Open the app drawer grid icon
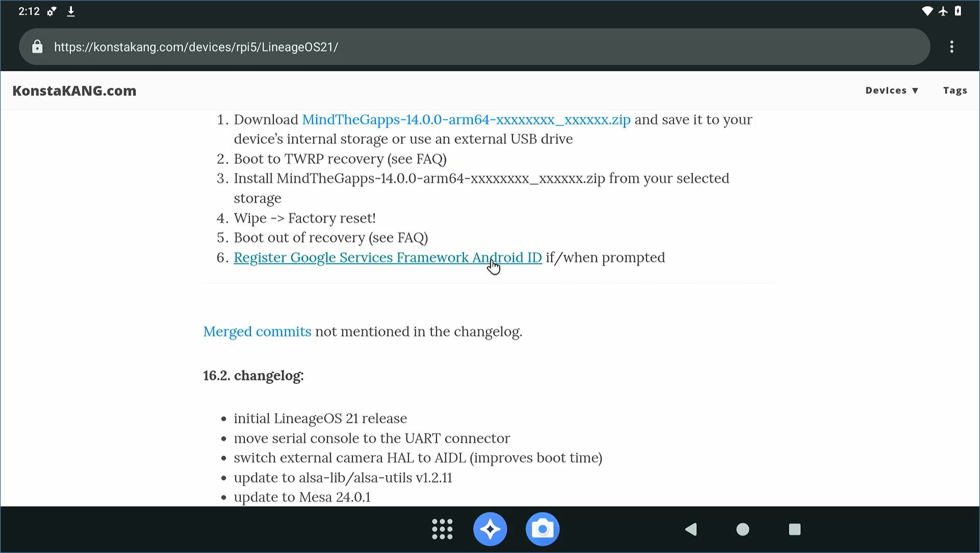980x553 pixels. tap(442, 529)
